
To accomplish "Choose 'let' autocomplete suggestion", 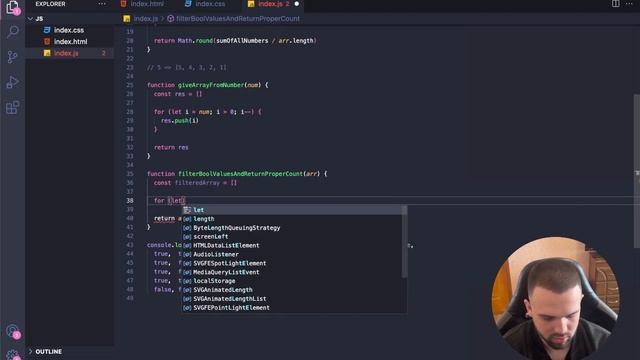I will (292, 210).
